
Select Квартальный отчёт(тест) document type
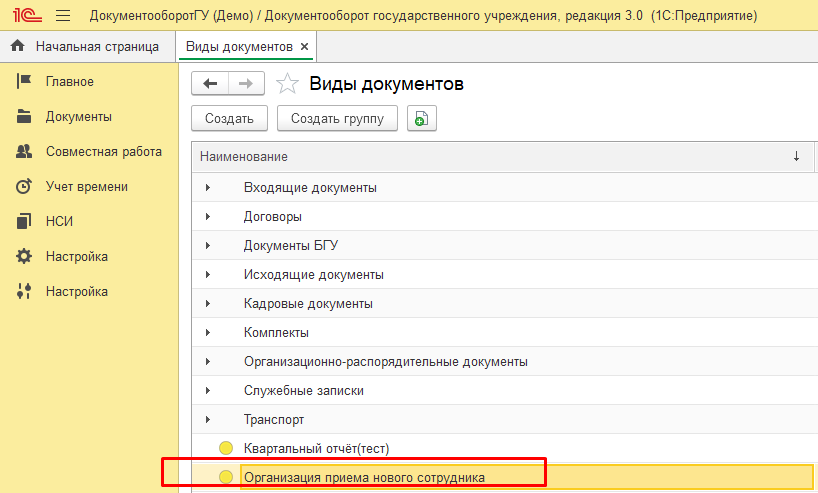tap(504, 448)
